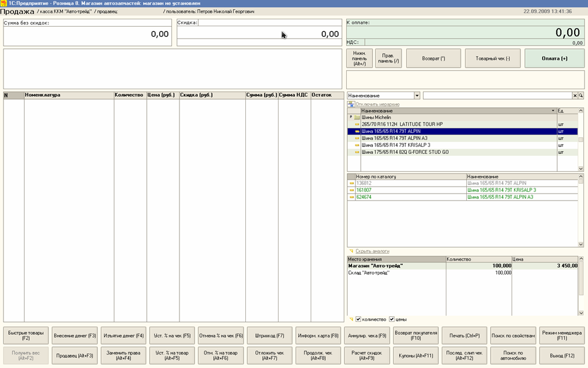Click the search magnifier icon in the nomenclature panel

(581, 96)
